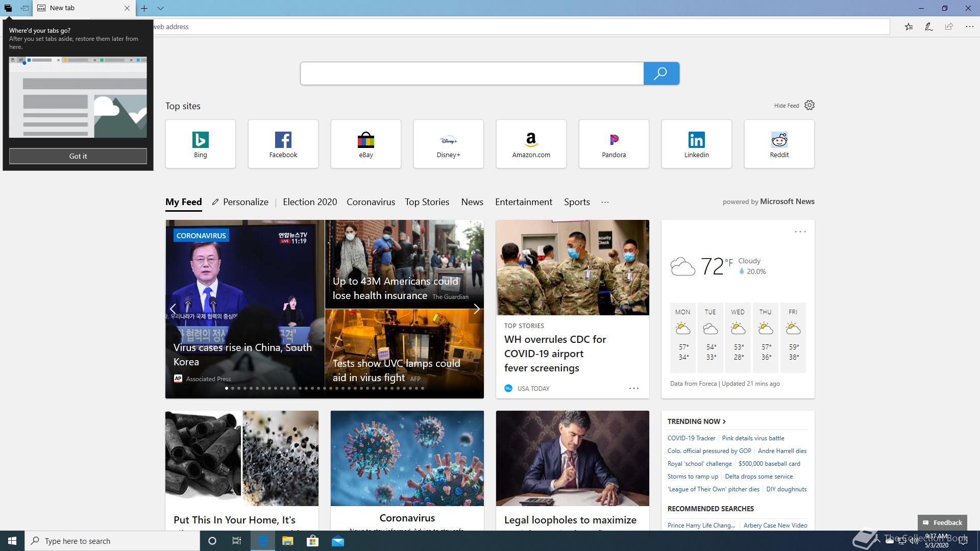
Task: Switch to the Top Stories tab
Action: coord(427,202)
